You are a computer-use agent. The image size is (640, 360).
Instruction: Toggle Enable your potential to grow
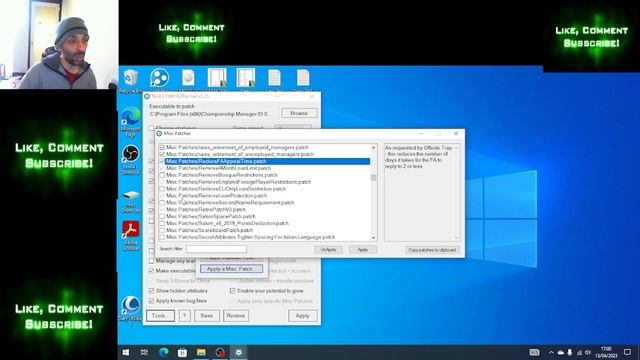tap(233, 291)
